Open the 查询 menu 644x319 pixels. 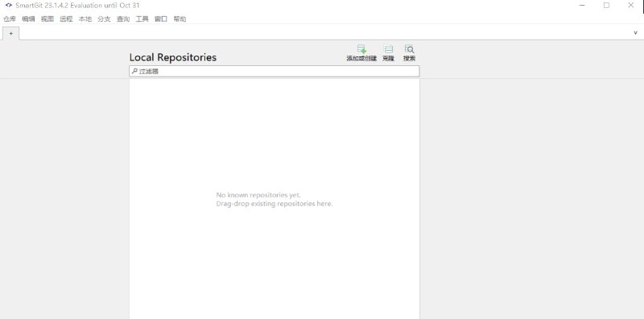[123, 19]
